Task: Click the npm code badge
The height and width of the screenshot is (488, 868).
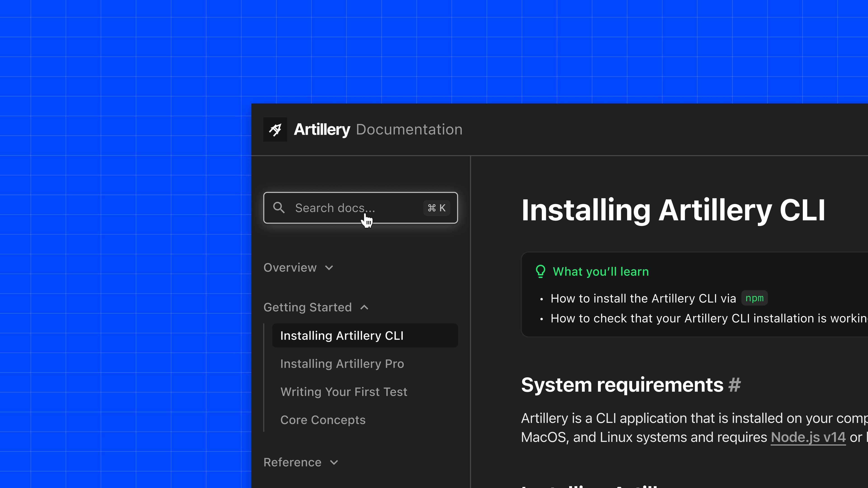Action: tap(755, 298)
